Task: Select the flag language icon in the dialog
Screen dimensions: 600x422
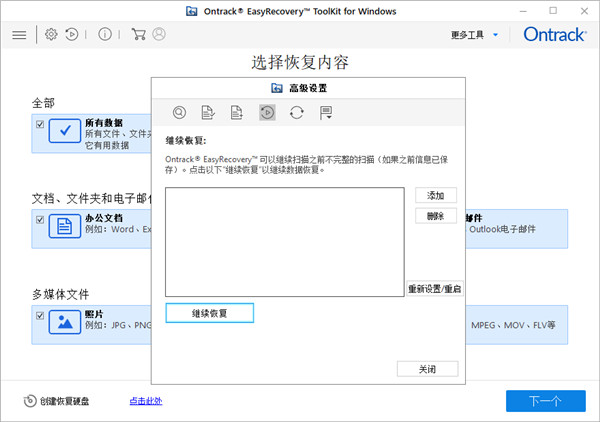Action: coord(326,112)
